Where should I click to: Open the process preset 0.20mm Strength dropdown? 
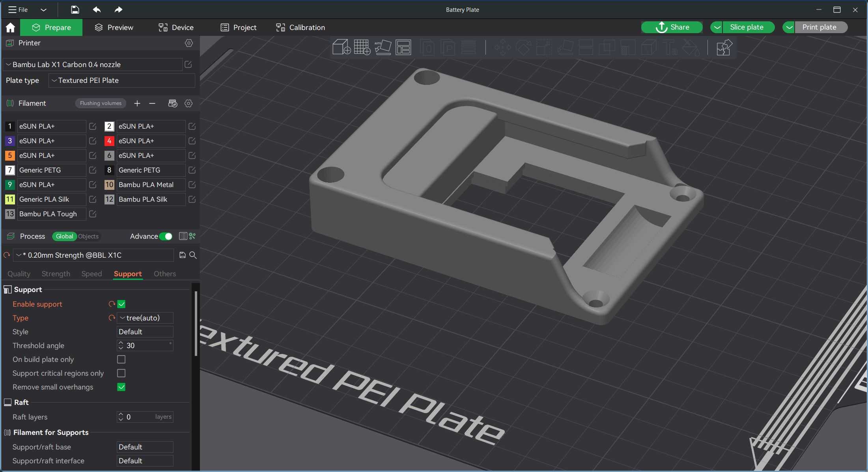93,255
